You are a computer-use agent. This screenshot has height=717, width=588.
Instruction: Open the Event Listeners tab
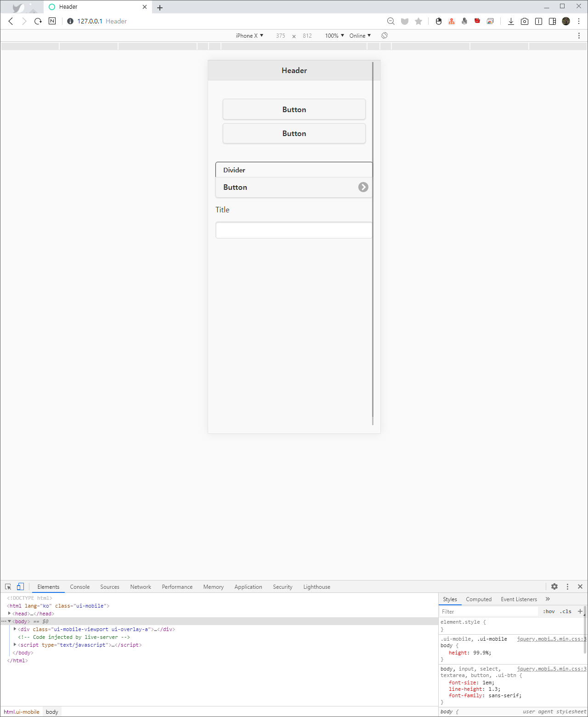point(519,599)
